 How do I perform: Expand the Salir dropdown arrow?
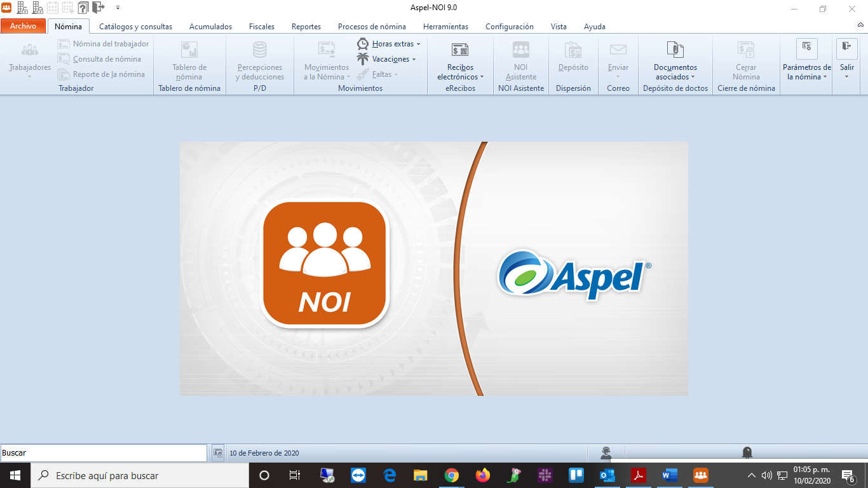[847, 77]
